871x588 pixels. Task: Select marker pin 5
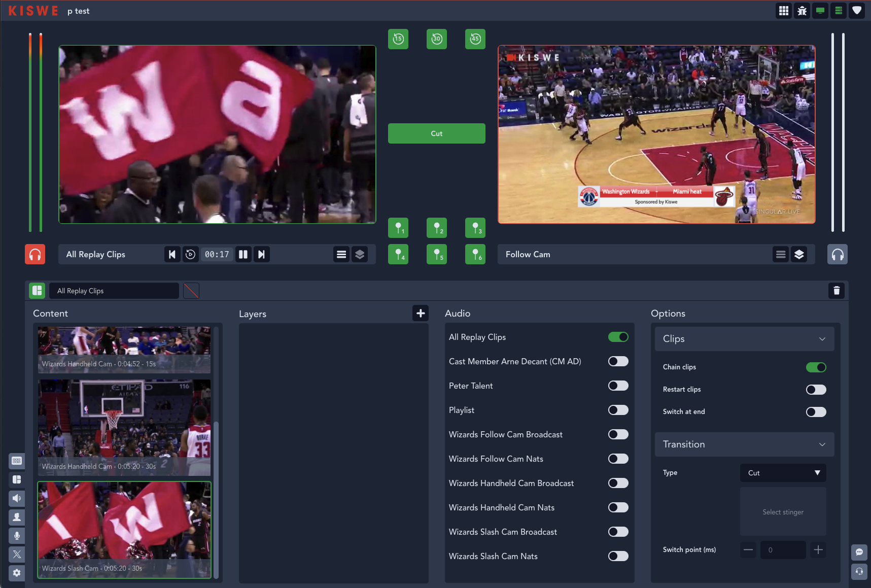[437, 254]
